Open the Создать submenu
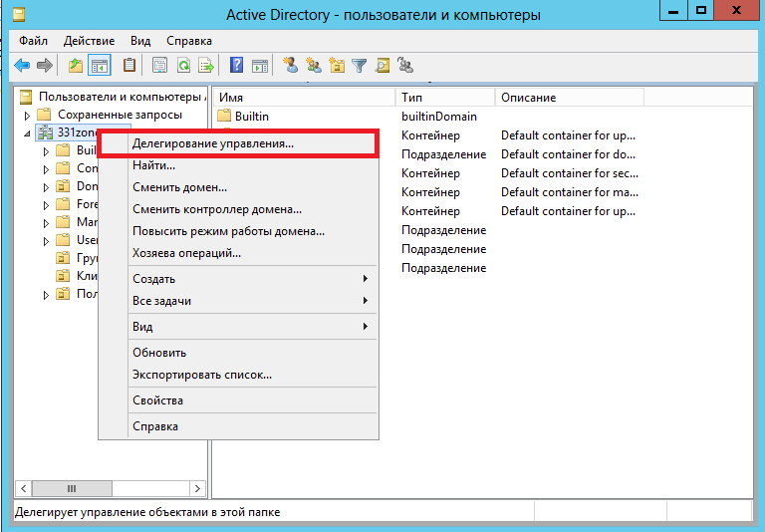This screenshot has height=532, width=765. [x=239, y=279]
